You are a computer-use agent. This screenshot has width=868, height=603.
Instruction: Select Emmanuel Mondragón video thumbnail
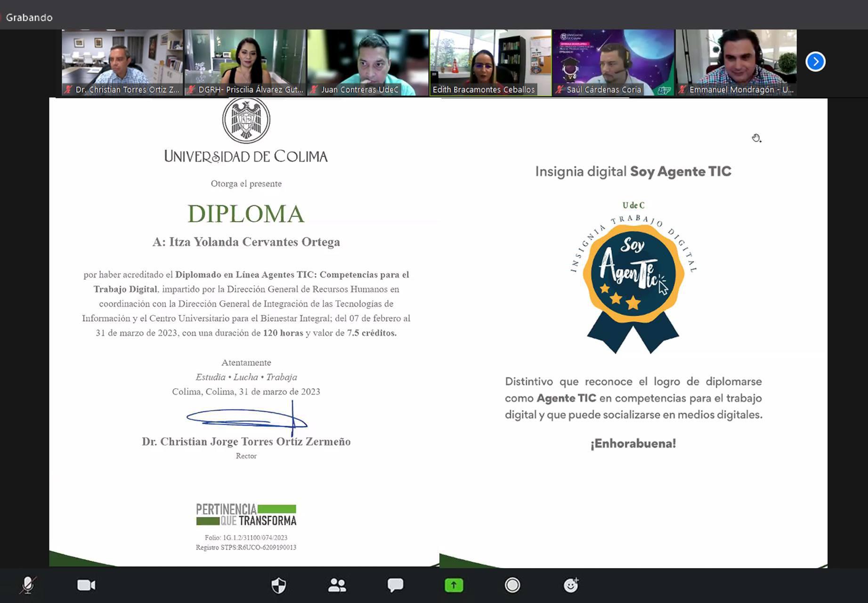(x=736, y=63)
